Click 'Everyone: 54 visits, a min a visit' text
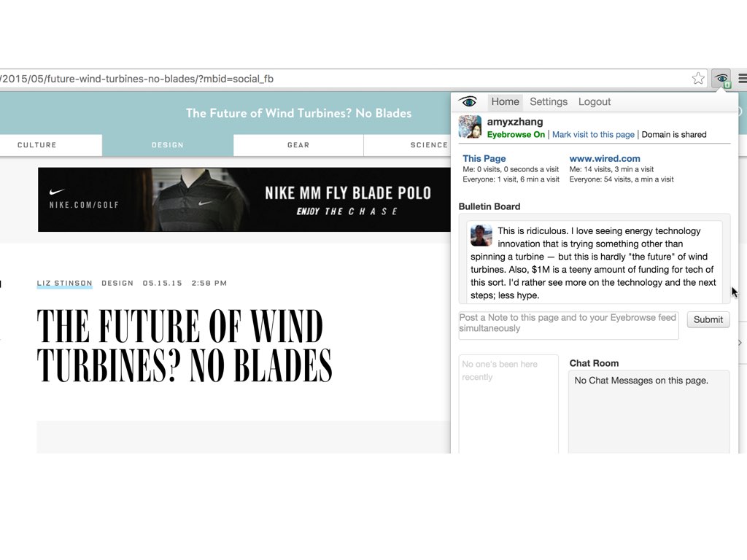The height and width of the screenshot is (560, 747). 622,179
